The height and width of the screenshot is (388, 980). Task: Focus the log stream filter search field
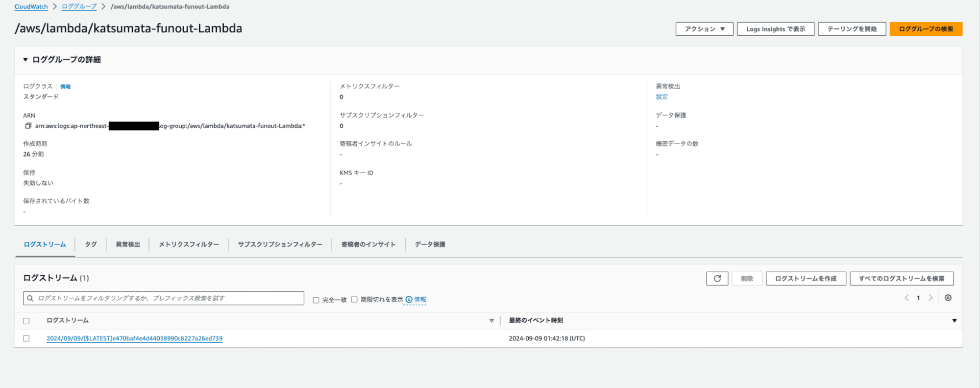click(164, 298)
